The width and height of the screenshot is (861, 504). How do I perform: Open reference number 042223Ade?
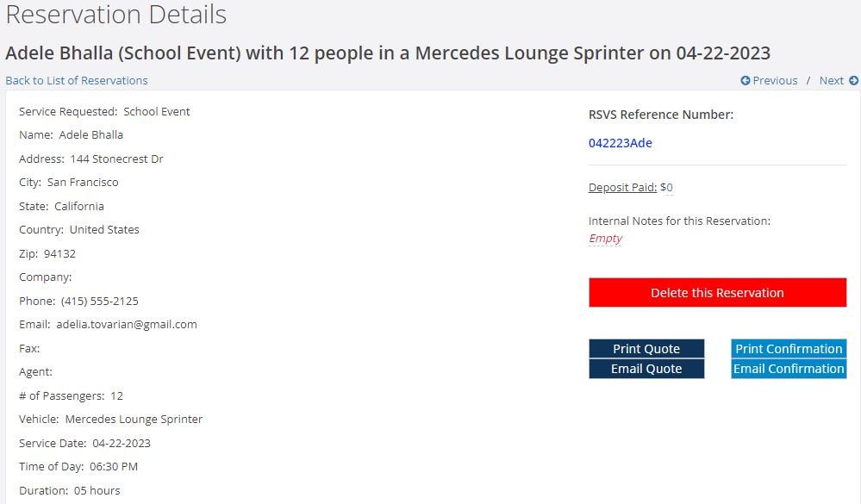[x=620, y=143]
